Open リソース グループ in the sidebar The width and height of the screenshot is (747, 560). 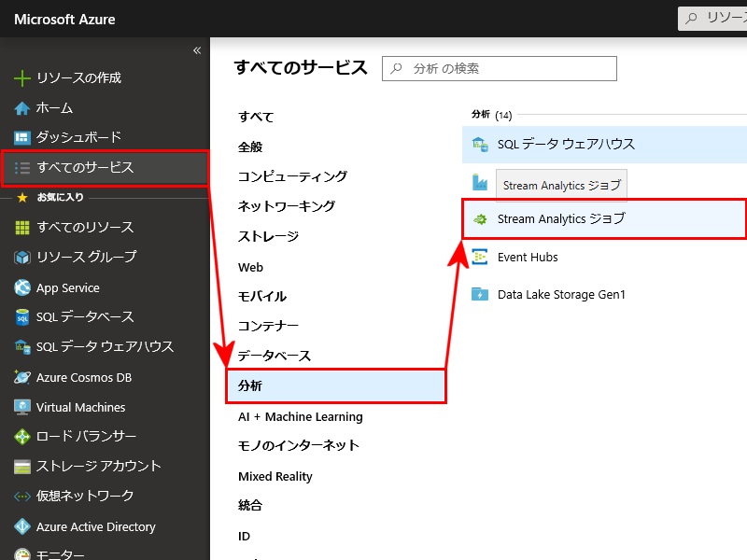[x=86, y=257]
